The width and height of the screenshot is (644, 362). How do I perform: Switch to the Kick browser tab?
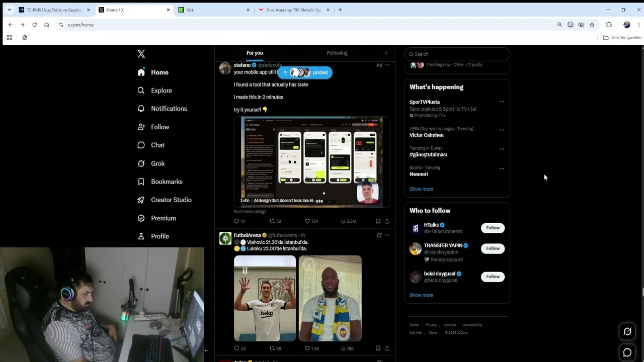214,10
